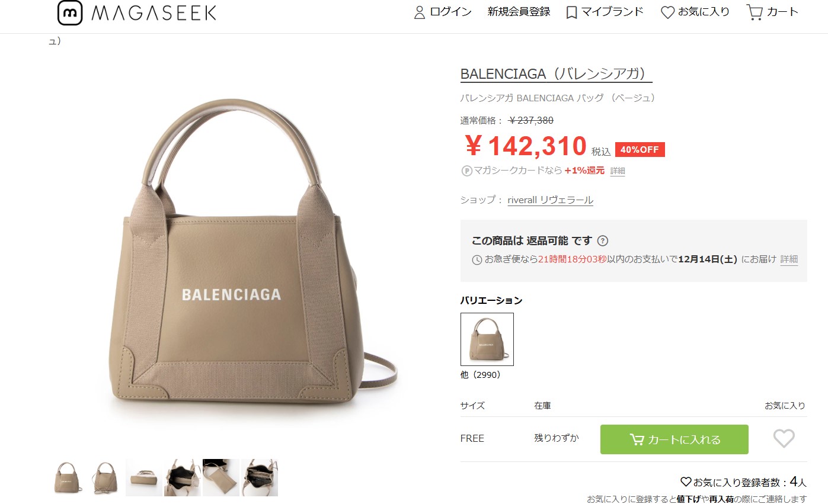Open My Brand bookmark icon
This screenshot has width=828, height=504.
pyautogui.click(x=571, y=12)
